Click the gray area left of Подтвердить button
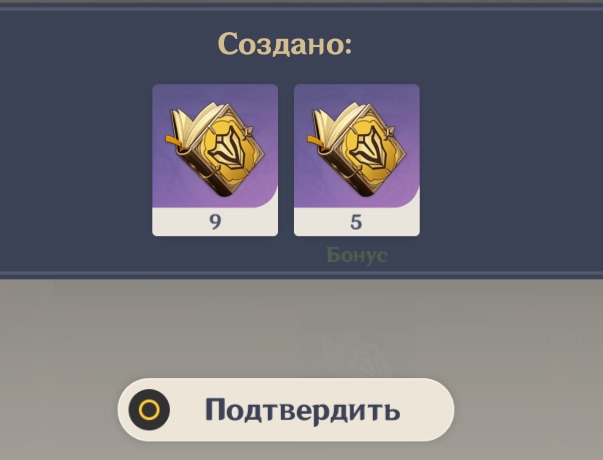The image size is (603, 460). (58, 410)
